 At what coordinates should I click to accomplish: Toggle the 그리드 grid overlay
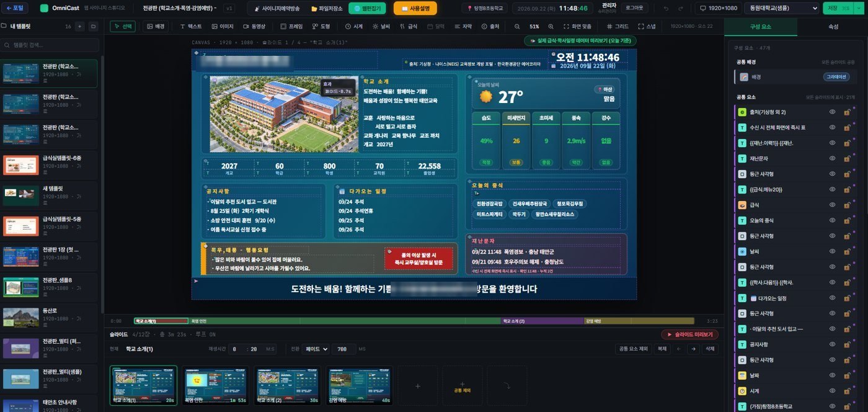[x=618, y=27]
